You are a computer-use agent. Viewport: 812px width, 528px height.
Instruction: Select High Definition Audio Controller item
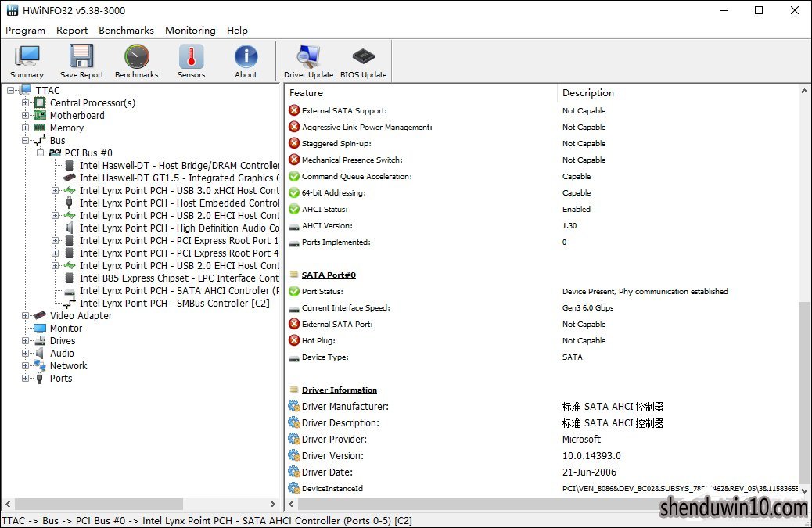pos(179,228)
